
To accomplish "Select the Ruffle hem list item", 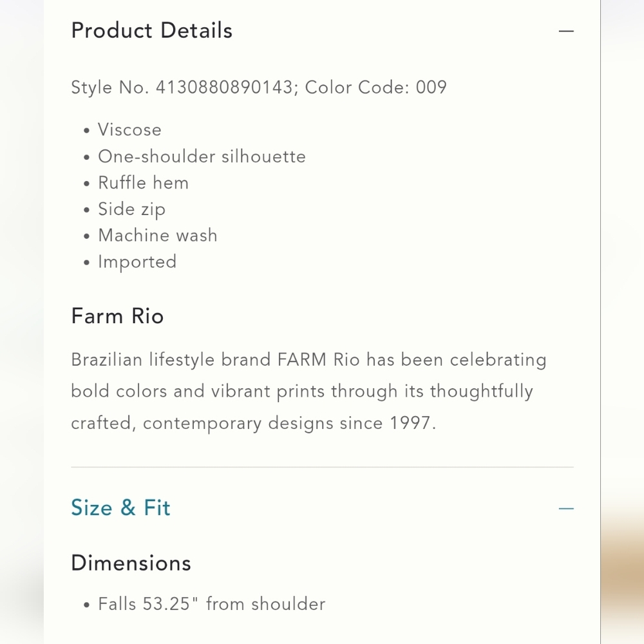I will [x=143, y=183].
